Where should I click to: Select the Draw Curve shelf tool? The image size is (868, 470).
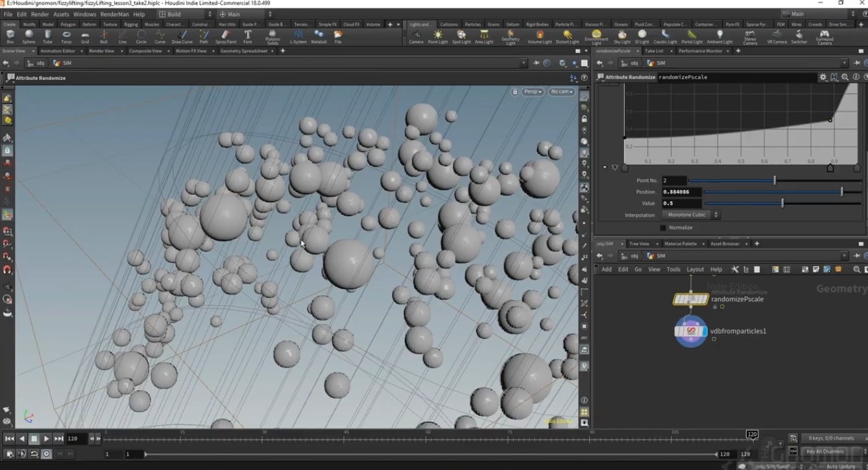[182, 37]
